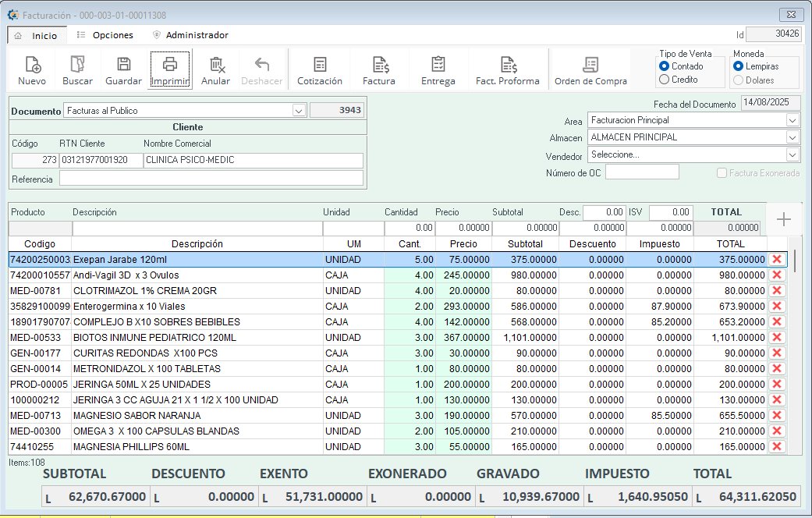
Task: Delete the Exepan Jarabe 120ml row
Action: [x=776, y=260]
